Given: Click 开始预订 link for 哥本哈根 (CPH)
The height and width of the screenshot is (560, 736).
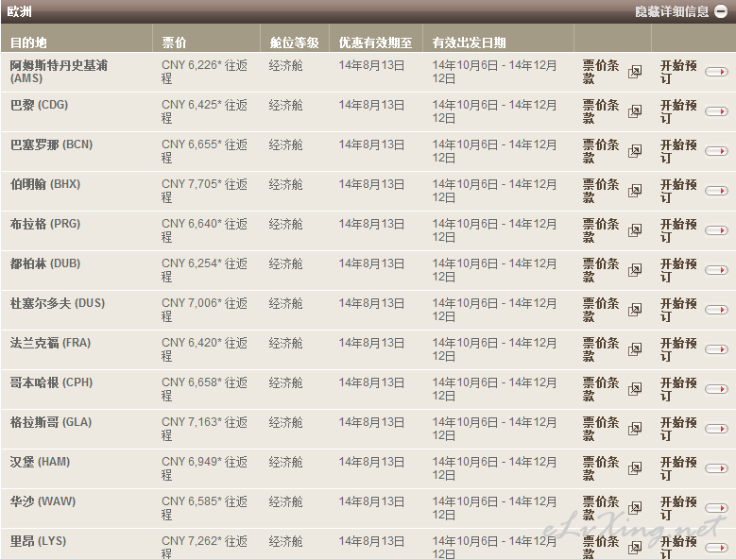Looking at the screenshot, I should (678, 389).
